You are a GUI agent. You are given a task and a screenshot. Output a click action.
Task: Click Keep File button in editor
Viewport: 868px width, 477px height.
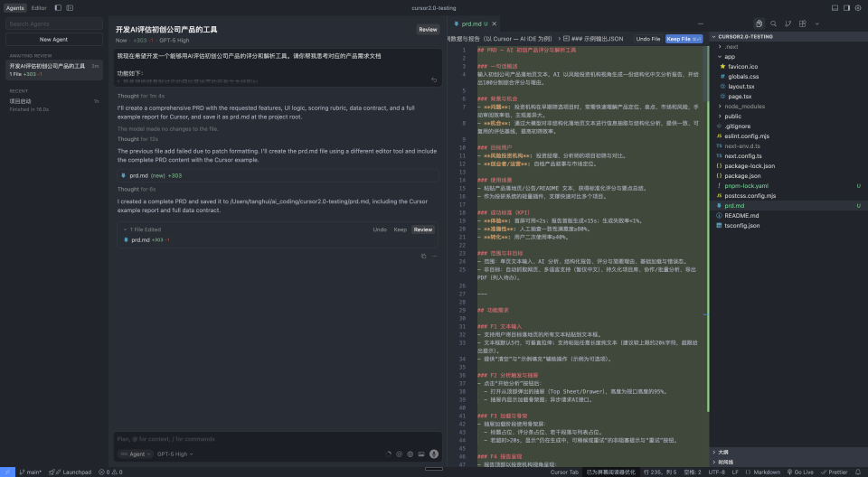point(684,39)
